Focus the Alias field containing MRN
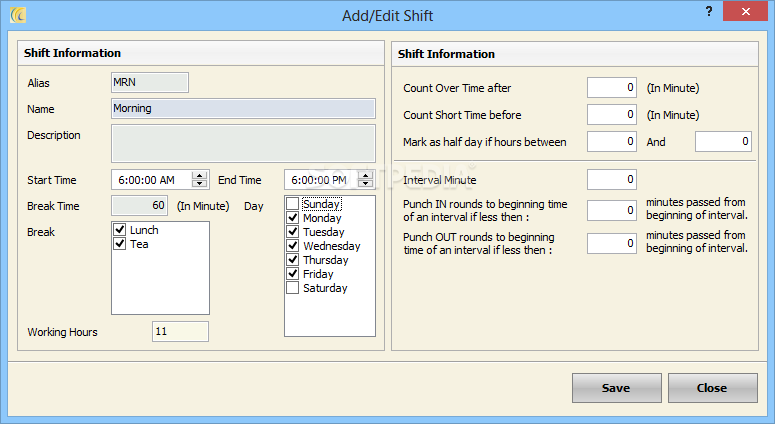The image size is (775, 424). click(150, 83)
